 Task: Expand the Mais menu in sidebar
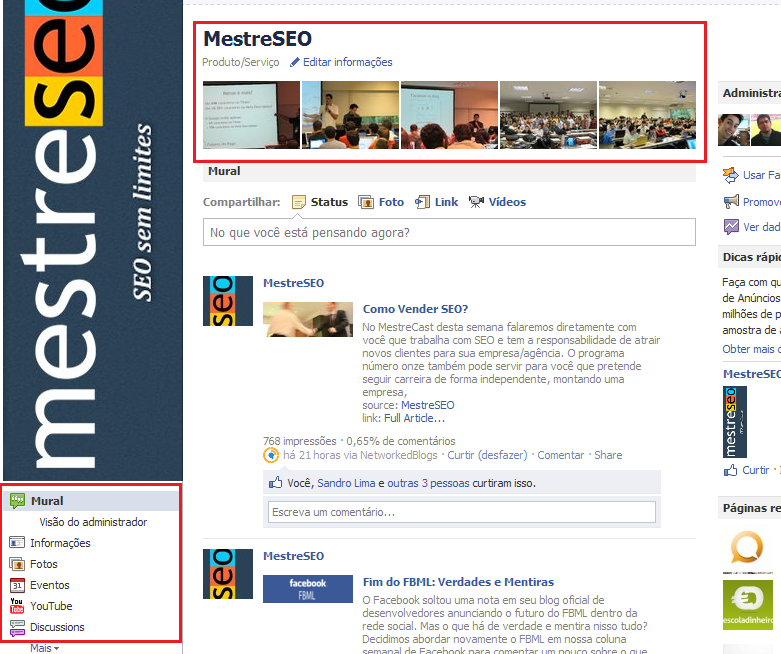[44, 648]
